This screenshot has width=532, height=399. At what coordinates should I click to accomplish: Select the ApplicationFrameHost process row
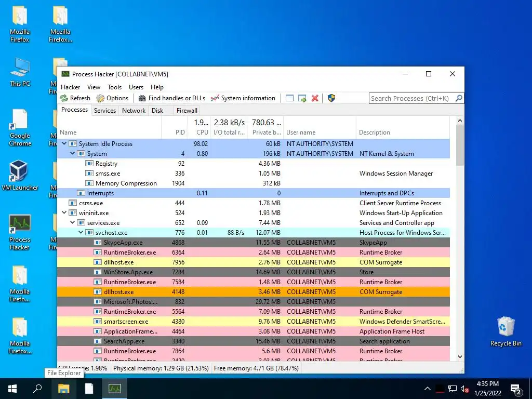point(254,331)
